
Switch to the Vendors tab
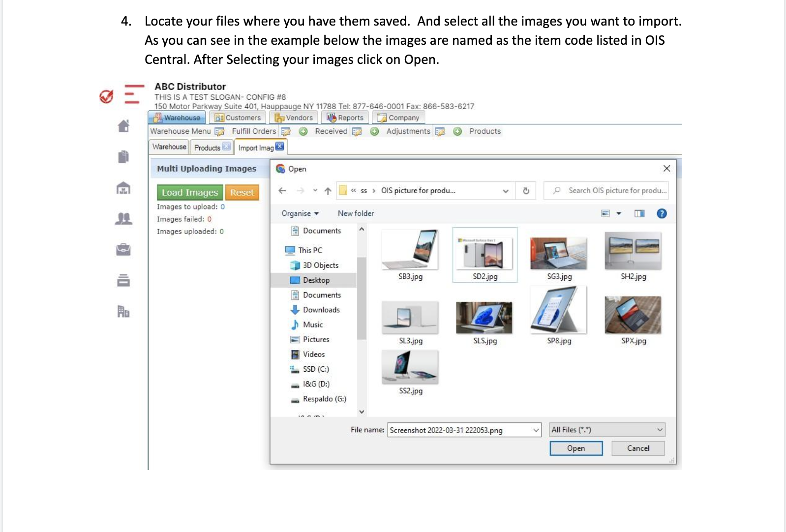(x=294, y=118)
